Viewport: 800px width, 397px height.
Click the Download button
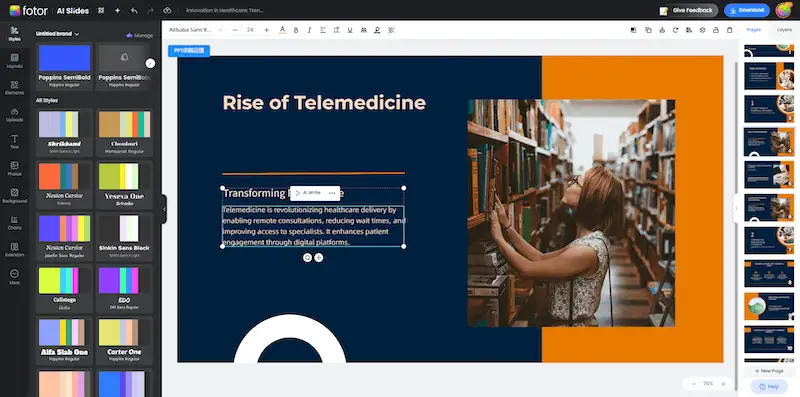747,10
